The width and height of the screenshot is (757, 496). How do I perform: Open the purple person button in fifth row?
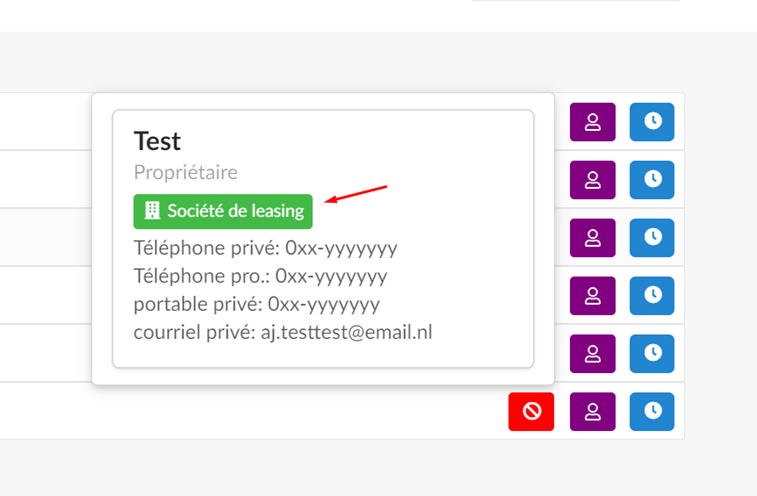(x=592, y=354)
